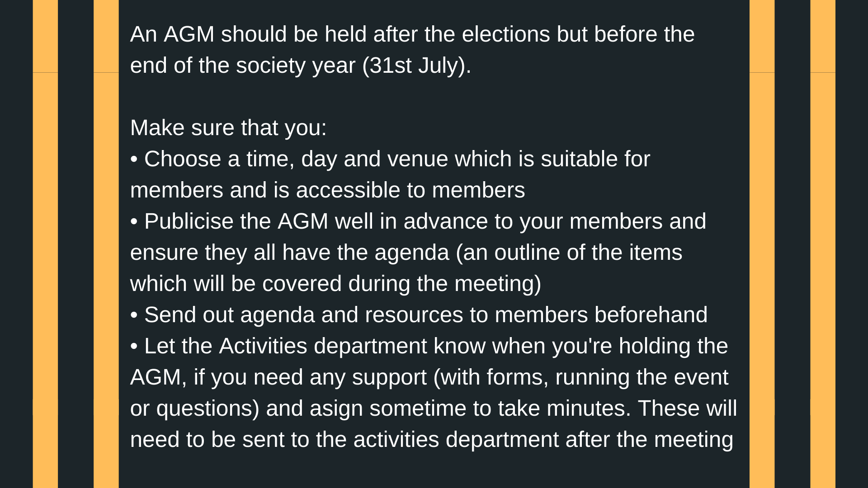Select the outermost orange stripe on the left side
The height and width of the screenshot is (488, 868).
point(45,244)
